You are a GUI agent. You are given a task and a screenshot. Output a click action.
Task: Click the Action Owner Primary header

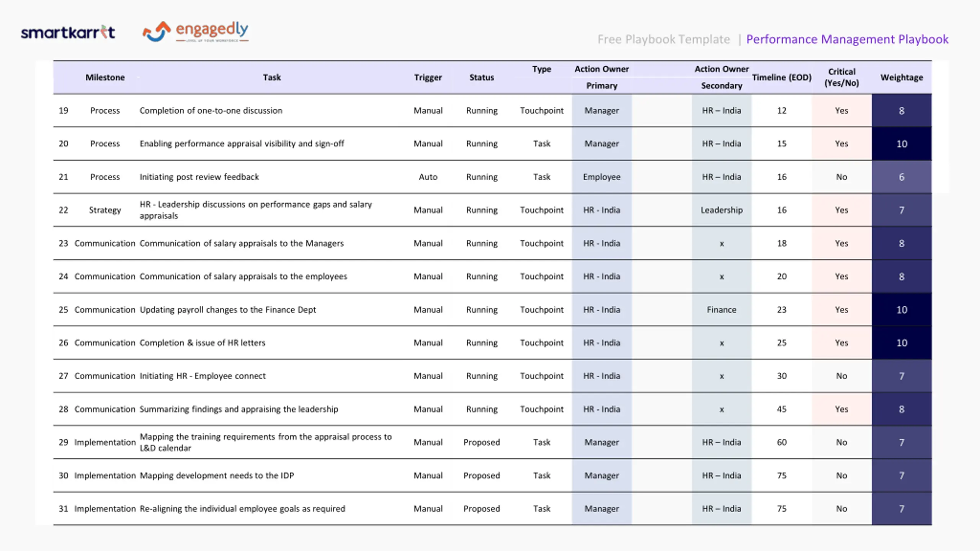pos(602,77)
